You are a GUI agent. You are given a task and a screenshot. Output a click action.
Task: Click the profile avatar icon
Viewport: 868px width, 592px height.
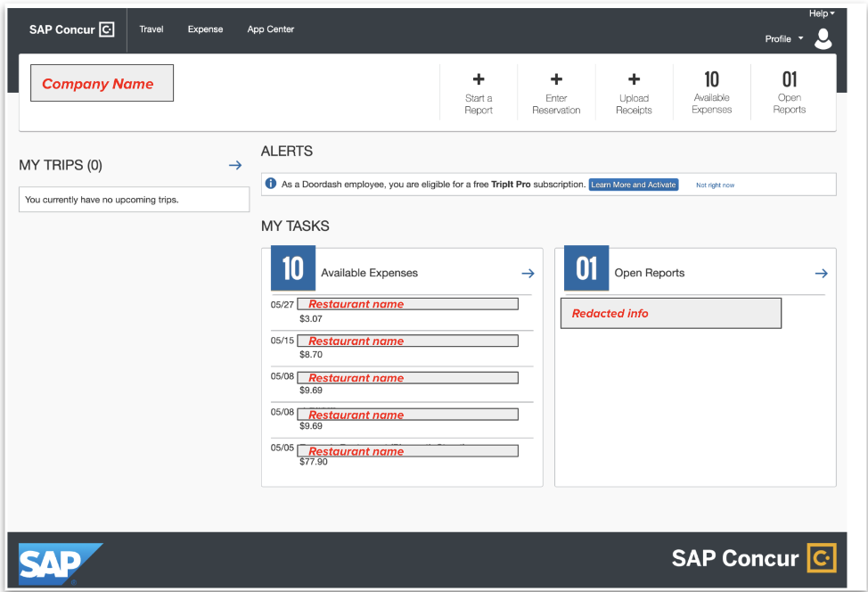tap(823, 38)
